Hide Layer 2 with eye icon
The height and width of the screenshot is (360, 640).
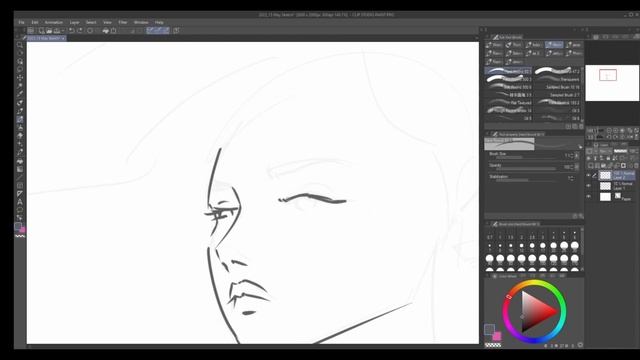(x=589, y=176)
